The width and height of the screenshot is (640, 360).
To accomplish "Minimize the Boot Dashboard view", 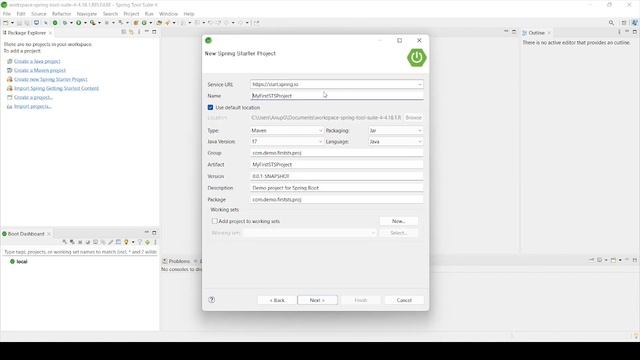I will (147, 232).
